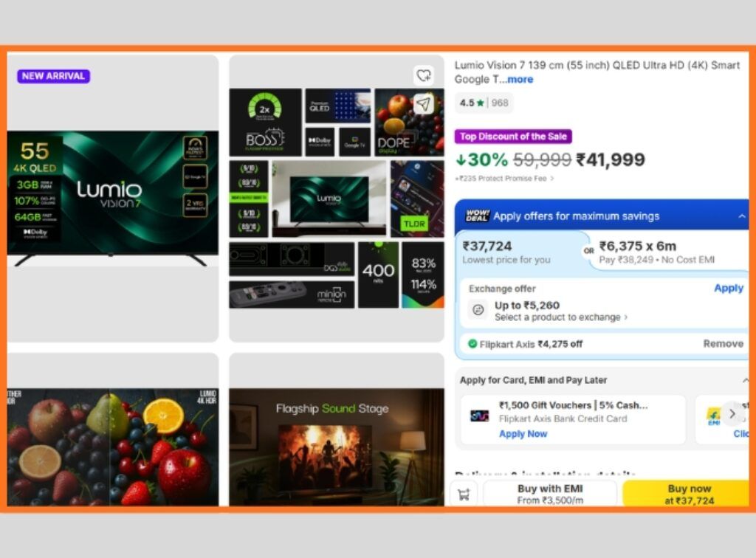
Task: Remove the Flipkart Axis offer
Action: tap(723, 343)
